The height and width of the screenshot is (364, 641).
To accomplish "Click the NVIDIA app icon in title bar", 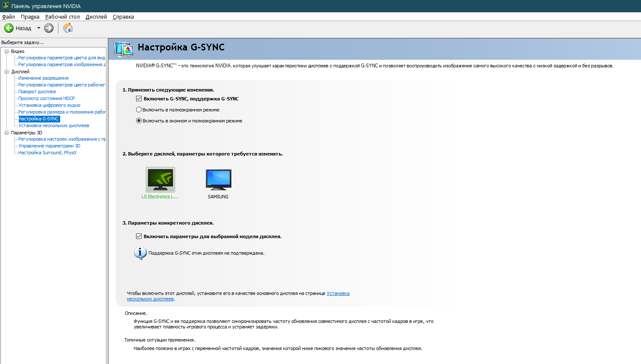I will 6,6.
